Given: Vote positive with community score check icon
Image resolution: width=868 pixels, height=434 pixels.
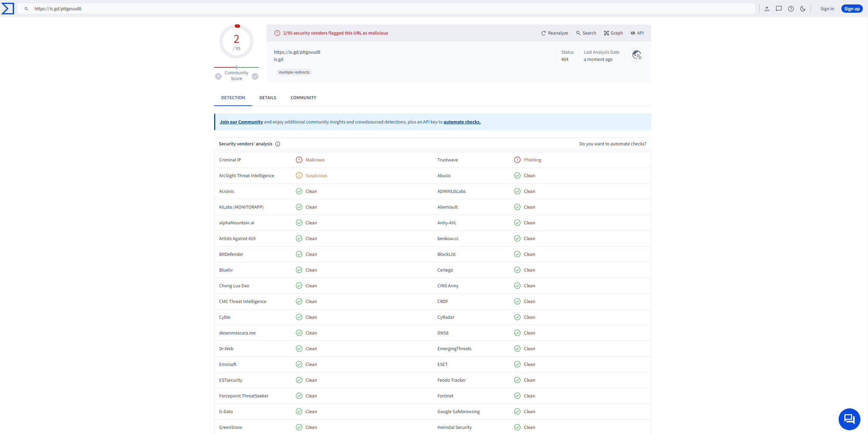Looking at the screenshot, I should [x=255, y=76].
